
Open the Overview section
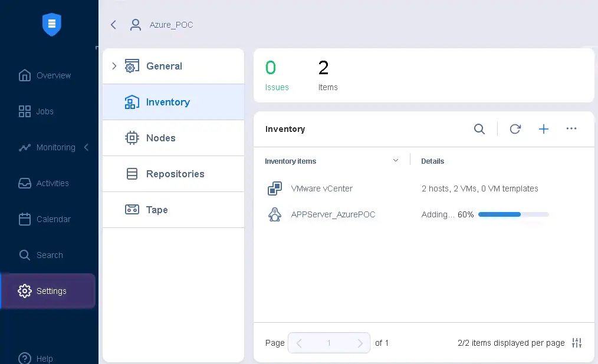pos(54,75)
